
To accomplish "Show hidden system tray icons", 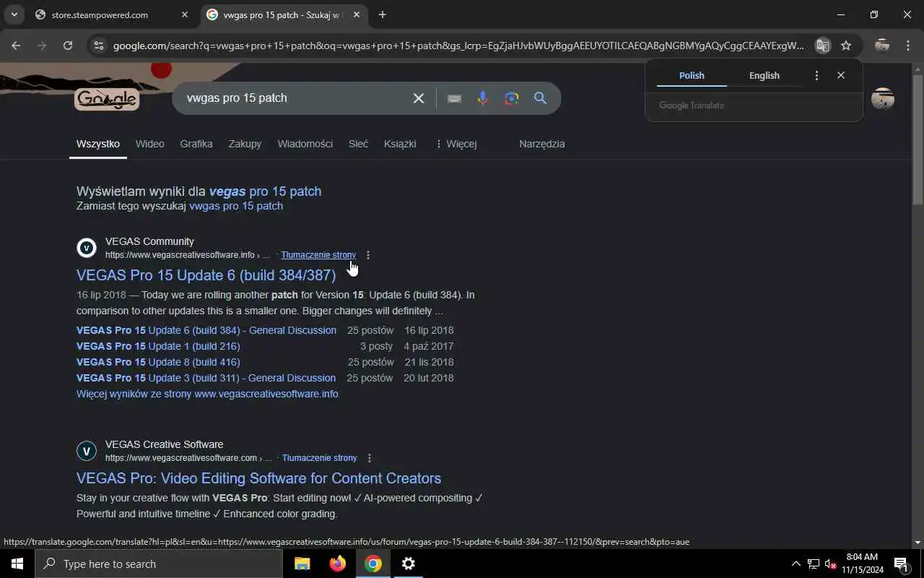I will coord(796,564).
